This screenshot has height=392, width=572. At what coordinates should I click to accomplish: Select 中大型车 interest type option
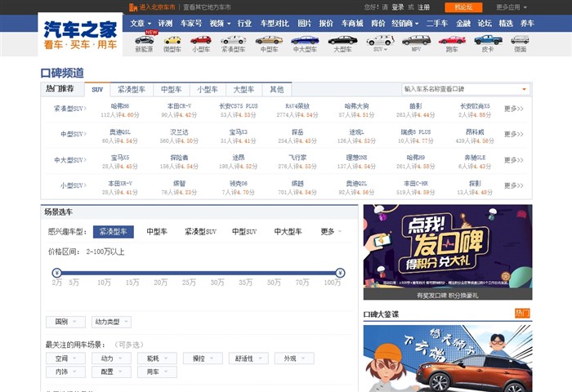click(288, 232)
